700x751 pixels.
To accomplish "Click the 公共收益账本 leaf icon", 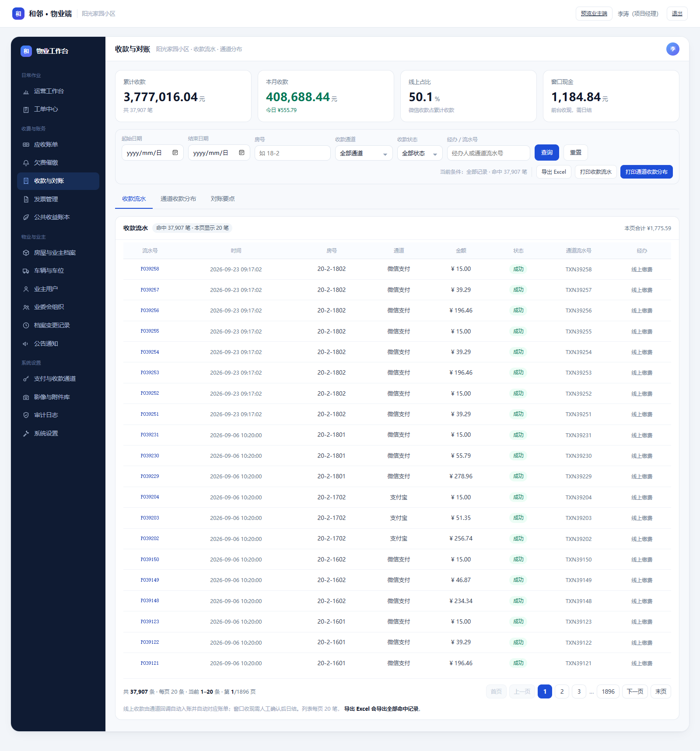I will click(x=26, y=218).
